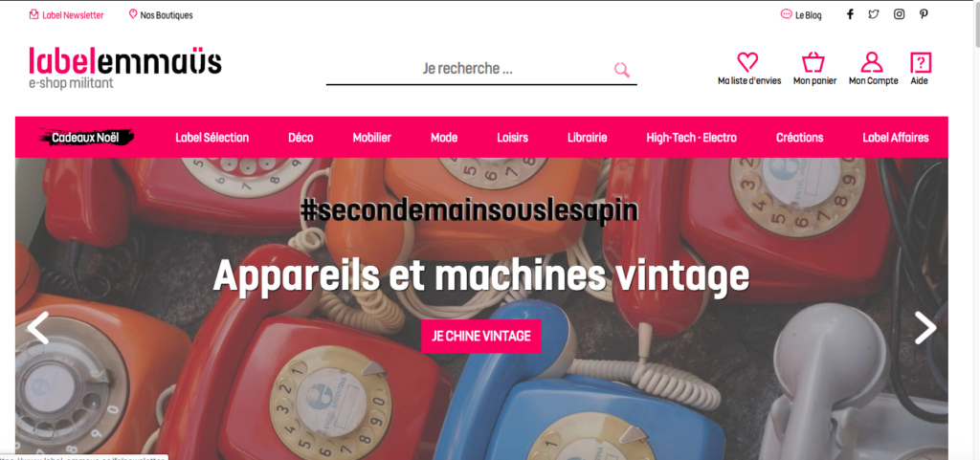Open the shopping basket icon
The width and height of the screenshot is (980, 460).
[x=813, y=62]
